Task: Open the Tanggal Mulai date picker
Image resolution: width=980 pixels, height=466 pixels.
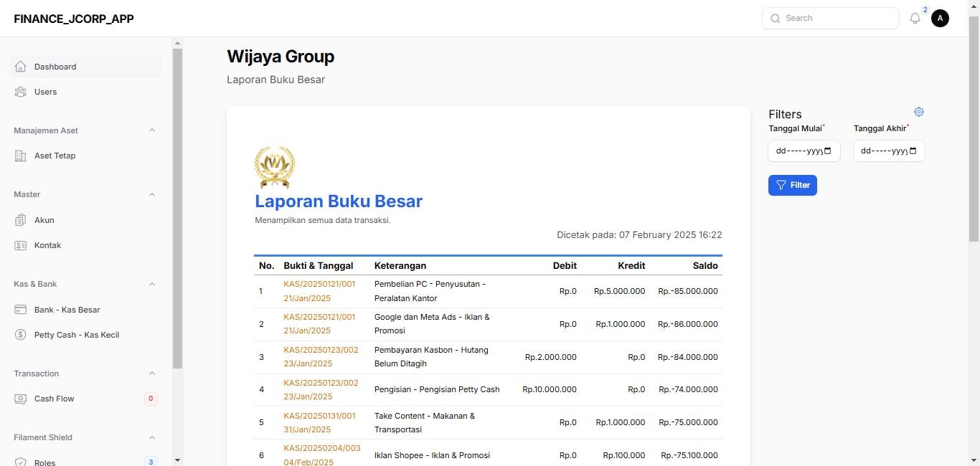Action: [804, 151]
